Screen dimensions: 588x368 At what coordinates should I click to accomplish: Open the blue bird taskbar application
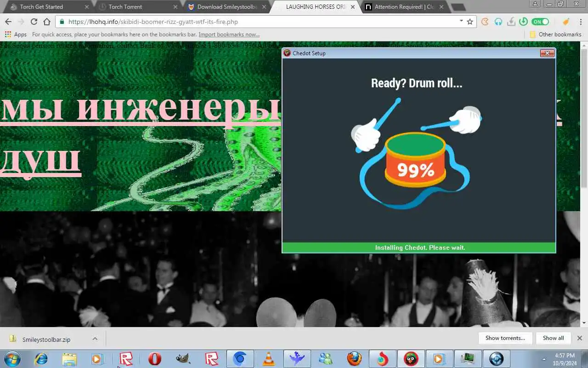[x=297, y=359]
